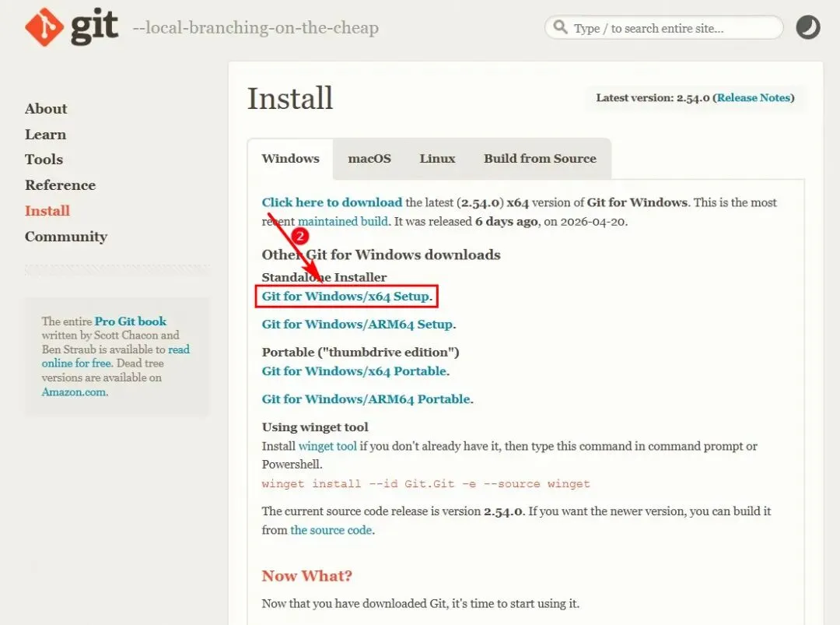Click the 'Using winget tool' heading

pyautogui.click(x=315, y=427)
